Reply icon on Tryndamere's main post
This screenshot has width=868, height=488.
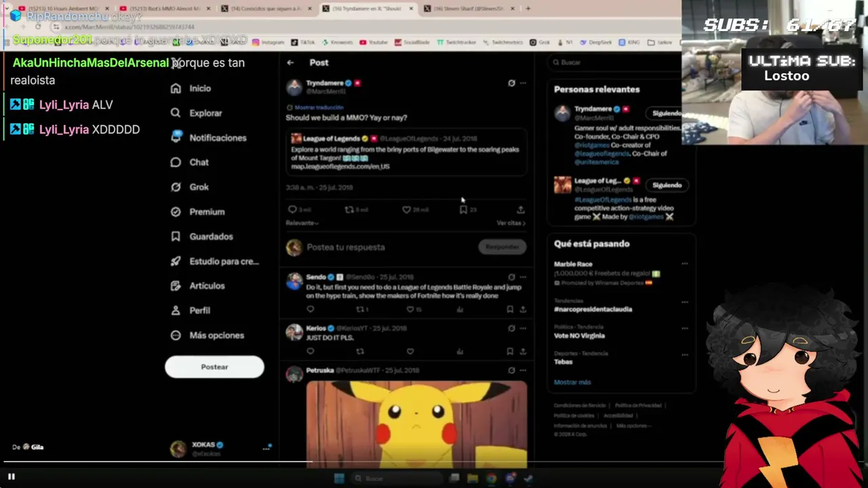click(292, 210)
